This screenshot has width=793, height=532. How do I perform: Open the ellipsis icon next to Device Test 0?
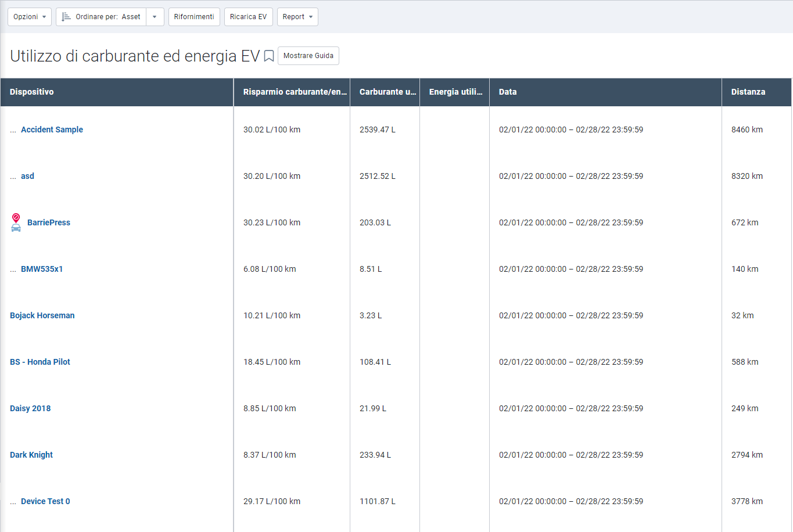click(12, 501)
